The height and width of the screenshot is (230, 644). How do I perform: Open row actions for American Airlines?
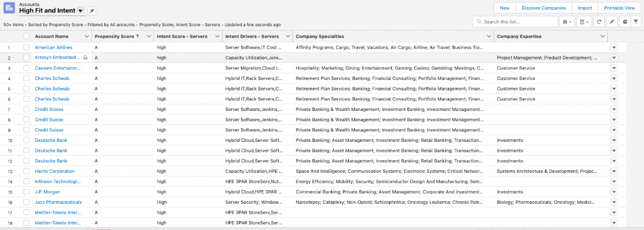pos(614,47)
